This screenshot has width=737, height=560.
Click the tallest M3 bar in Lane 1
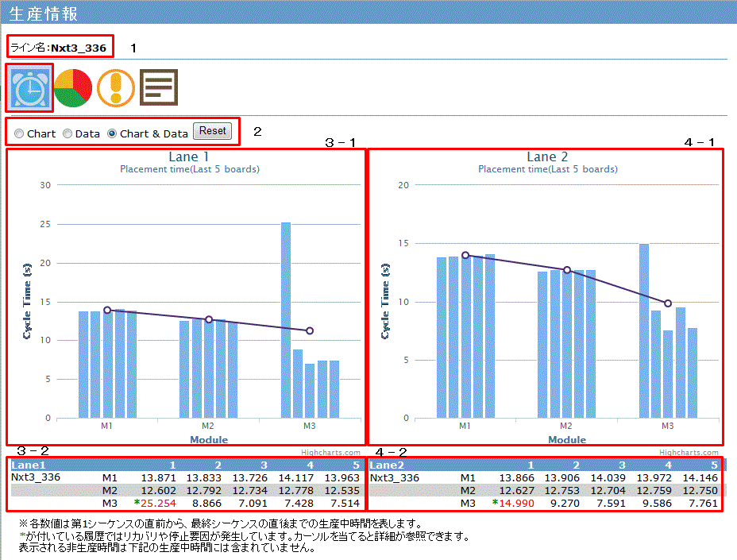coord(286,318)
